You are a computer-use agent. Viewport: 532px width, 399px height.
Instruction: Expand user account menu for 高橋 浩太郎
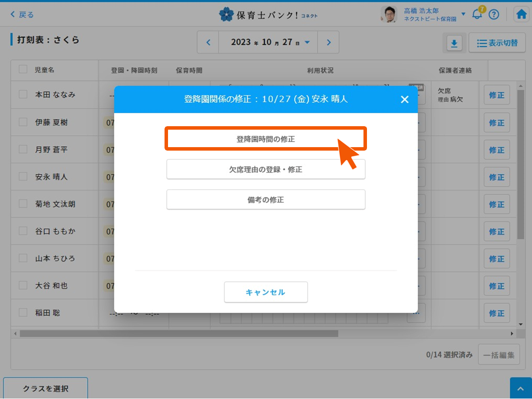pyautogui.click(x=464, y=14)
